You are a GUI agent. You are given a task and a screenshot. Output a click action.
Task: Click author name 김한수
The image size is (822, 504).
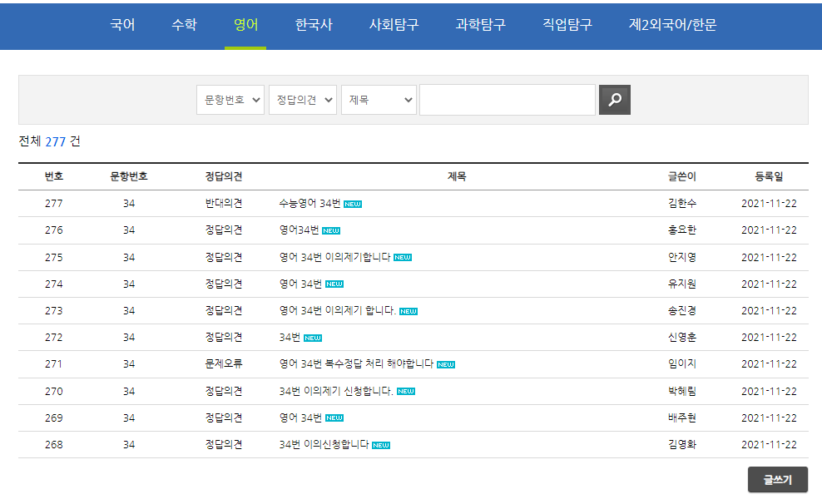682,203
